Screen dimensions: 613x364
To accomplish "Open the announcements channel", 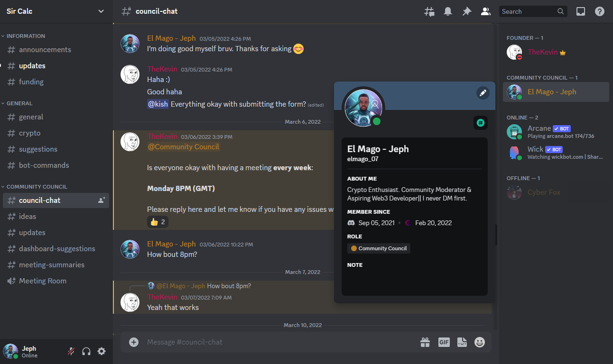I will [56, 50].
